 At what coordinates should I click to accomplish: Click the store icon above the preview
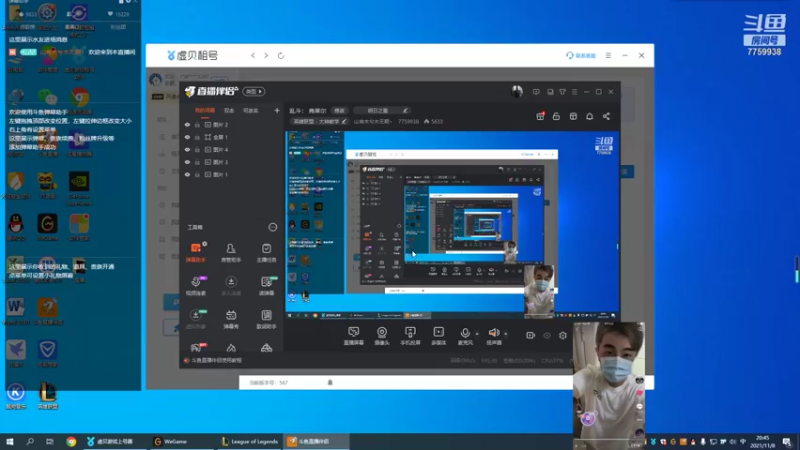(573, 116)
